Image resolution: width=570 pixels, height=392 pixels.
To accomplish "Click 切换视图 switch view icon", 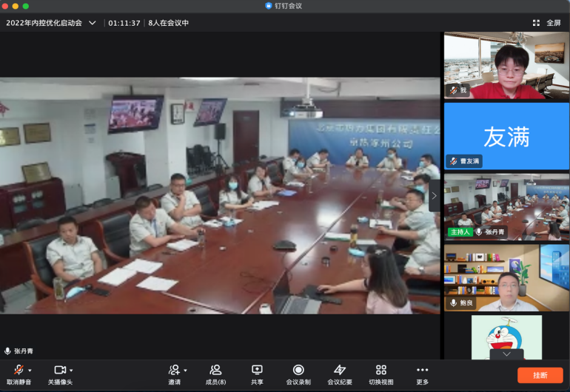I will tap(381, 371).
